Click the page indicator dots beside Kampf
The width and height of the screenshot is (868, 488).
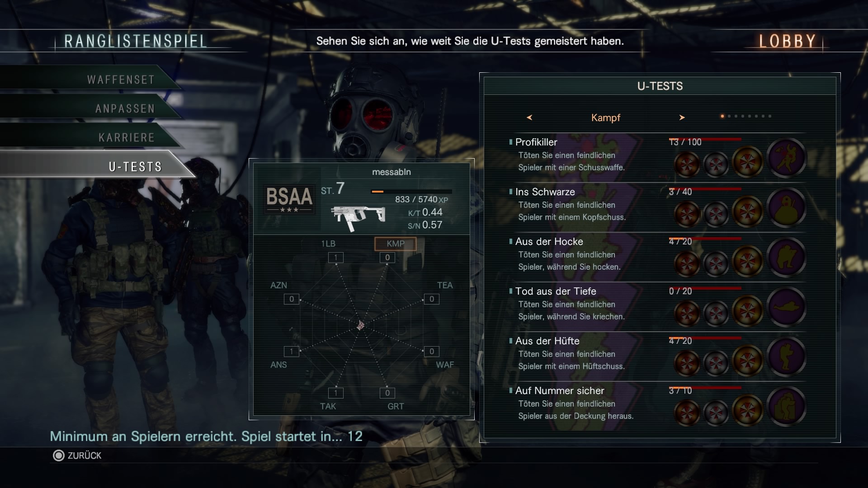[x=746, y=116]
